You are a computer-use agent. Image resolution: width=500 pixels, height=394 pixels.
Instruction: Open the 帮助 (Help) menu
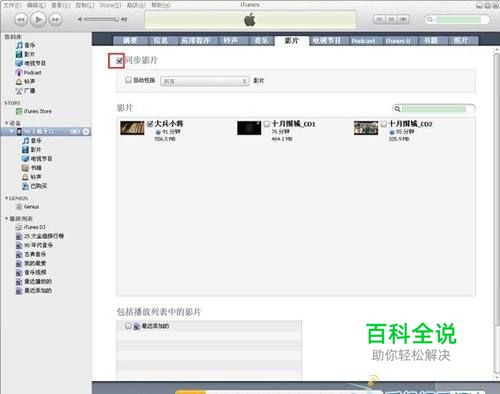(161, 5)
